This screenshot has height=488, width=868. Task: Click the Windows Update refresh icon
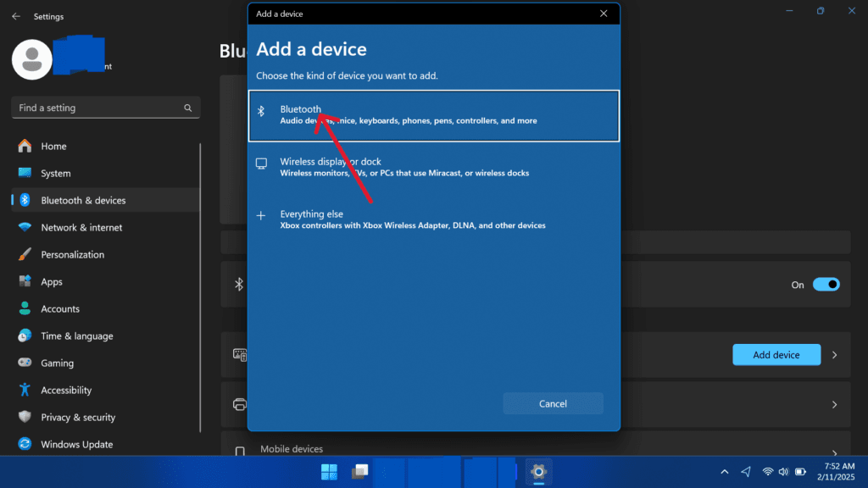point(25,444)
